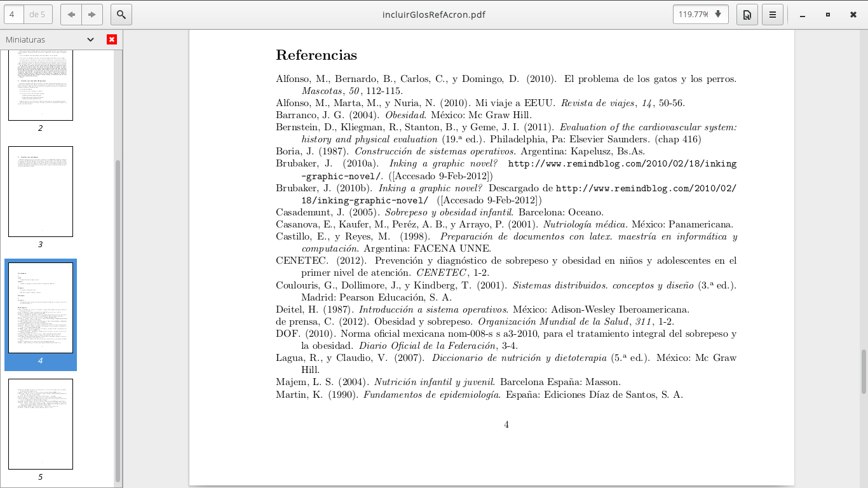The width and height of the screenshot is (868, 488).
Task: Click 'Revista de viajes' journal title
Action: pos(599,103)
